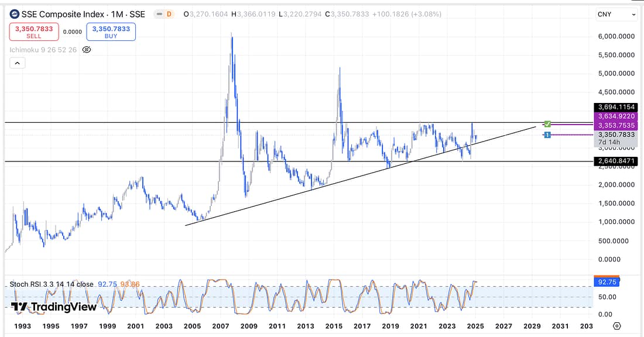Click the green checkmark order marker
Image resolution: width=644 pixels, height=337 pixels.
pyautogui.click(x=547, y=124)
